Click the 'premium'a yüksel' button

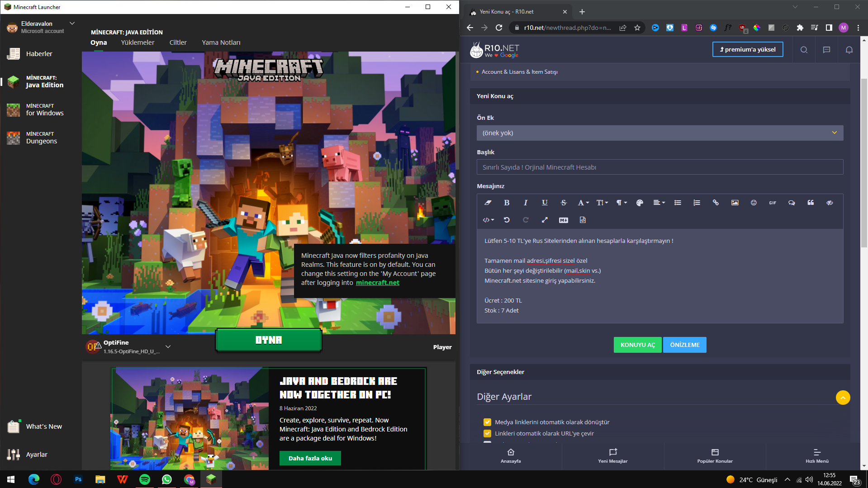coord(748,49)
